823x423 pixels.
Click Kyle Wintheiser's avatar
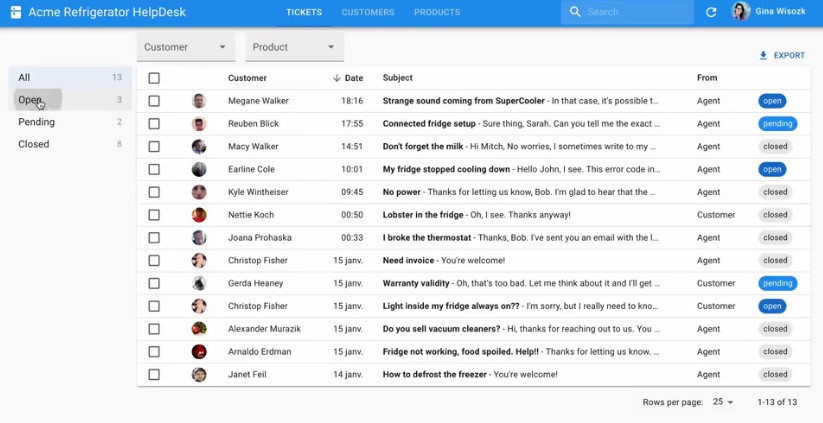coord(199,192)
